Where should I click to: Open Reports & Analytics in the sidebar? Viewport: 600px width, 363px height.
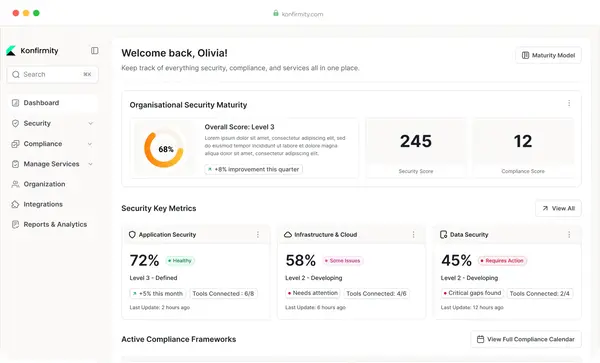(52, 224)
